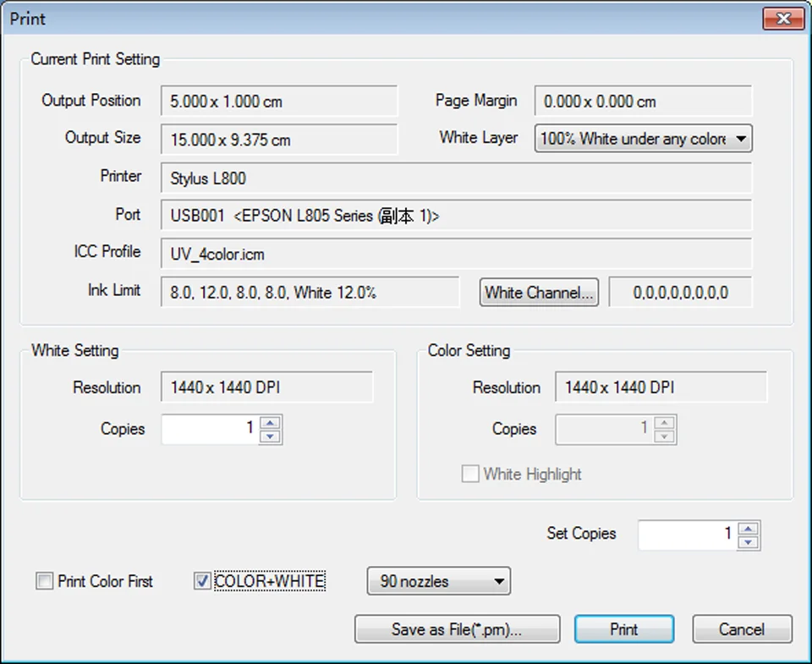Click the White Layer dropdown arrow
This screenshot has width=812, height=664.
[741, 138]
